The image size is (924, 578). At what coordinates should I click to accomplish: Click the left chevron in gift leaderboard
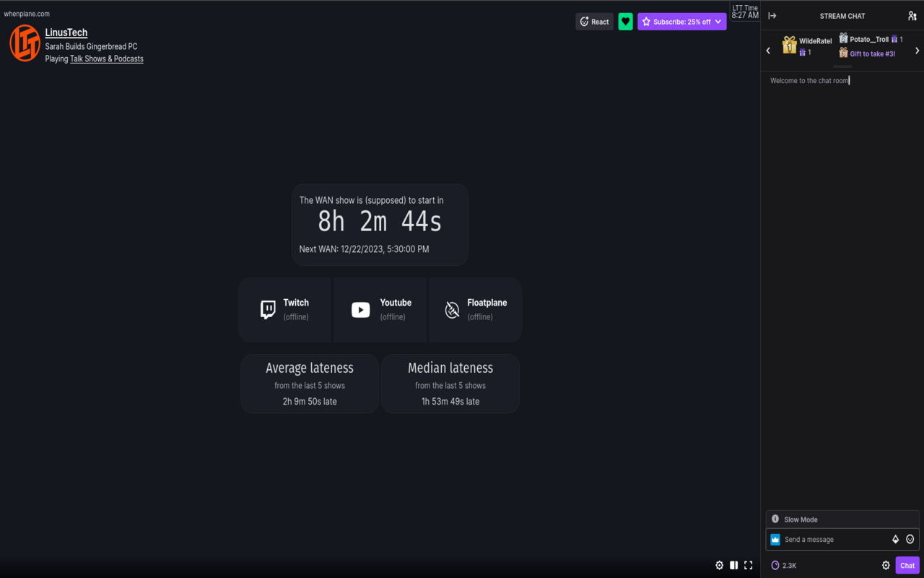coord(768,50)
